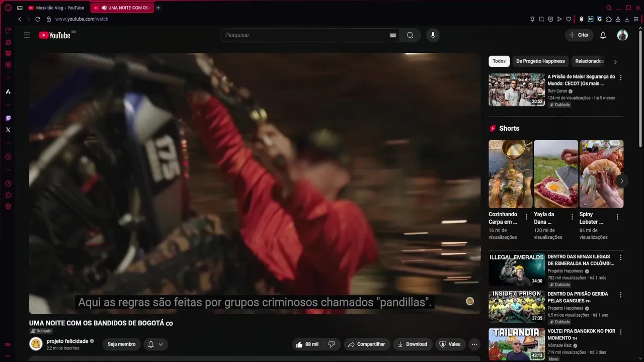Screen dimensions: 644x362
Task: Reload the current page
Action: pos(37,19)
